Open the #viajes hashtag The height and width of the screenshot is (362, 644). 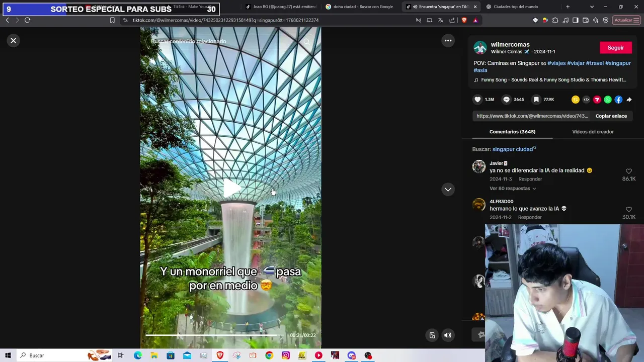pos(556,63)
